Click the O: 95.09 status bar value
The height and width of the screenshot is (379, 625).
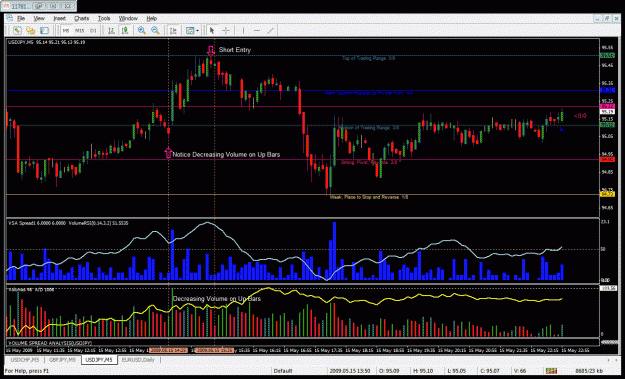pos(390,371)
